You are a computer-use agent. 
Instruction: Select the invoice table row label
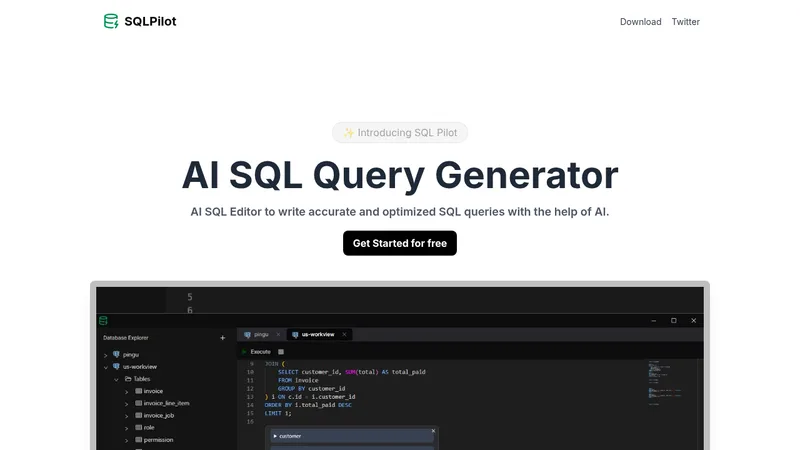[153, 391]
